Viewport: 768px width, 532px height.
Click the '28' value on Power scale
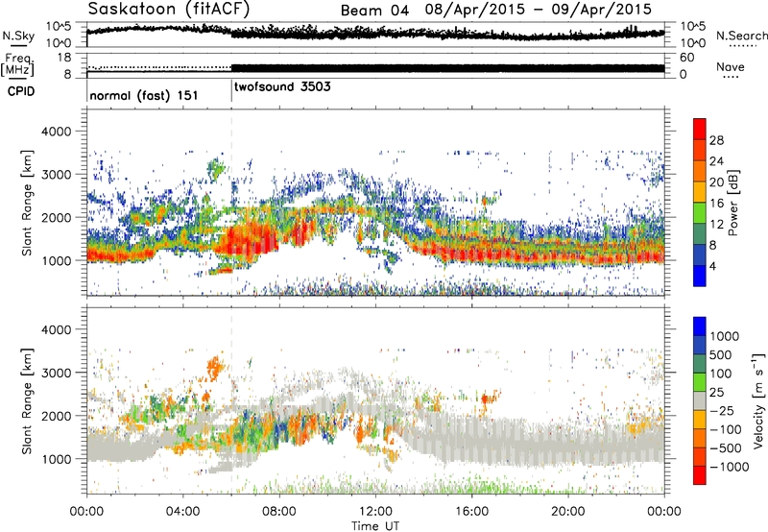716,140
